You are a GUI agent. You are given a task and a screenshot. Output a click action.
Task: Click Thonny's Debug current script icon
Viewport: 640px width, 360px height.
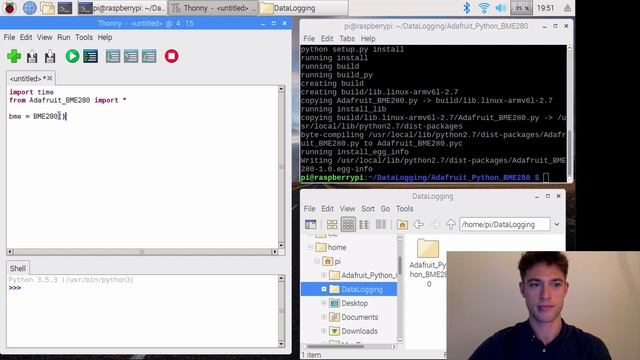90,56
